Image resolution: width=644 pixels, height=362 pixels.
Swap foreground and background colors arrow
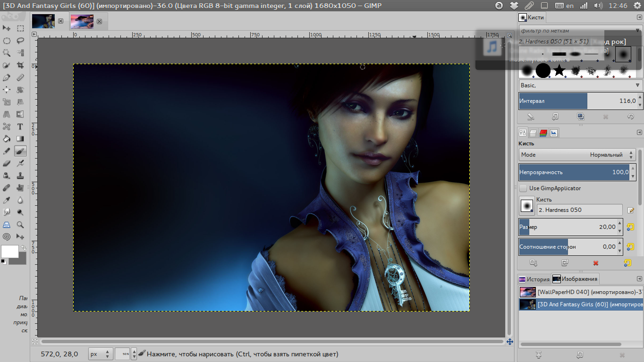(x=24, y=248)
